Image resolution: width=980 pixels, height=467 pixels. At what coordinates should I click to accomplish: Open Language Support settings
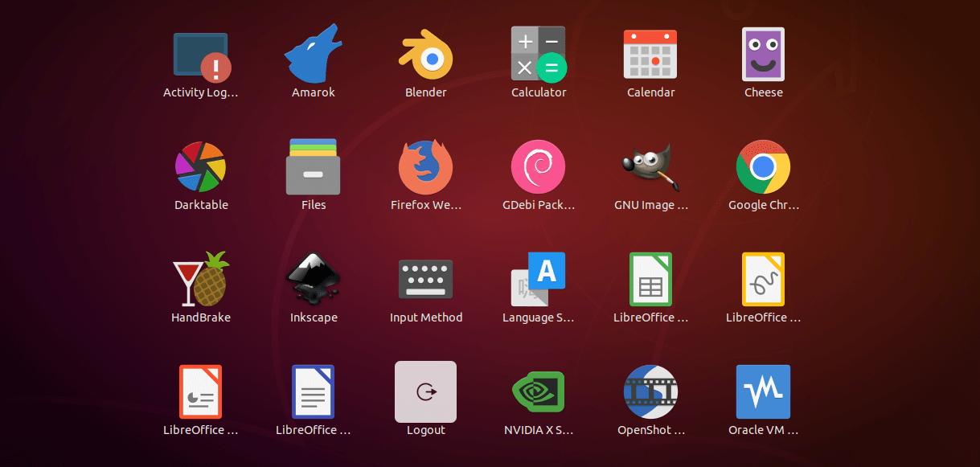pos(538,279)
